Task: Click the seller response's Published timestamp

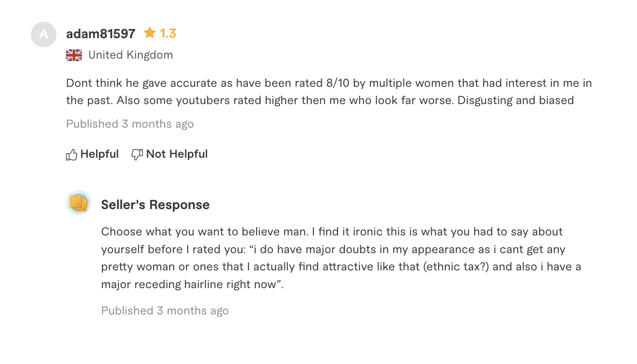Action: click(x=165, y=311)
